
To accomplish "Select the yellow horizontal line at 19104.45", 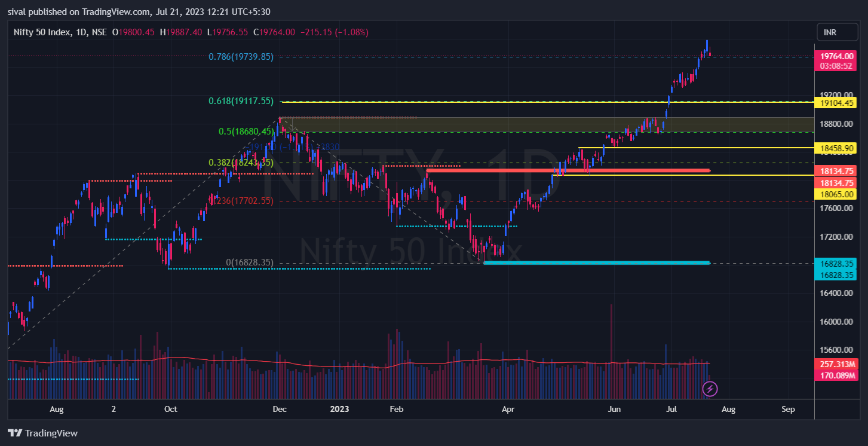I will point(548,102).
